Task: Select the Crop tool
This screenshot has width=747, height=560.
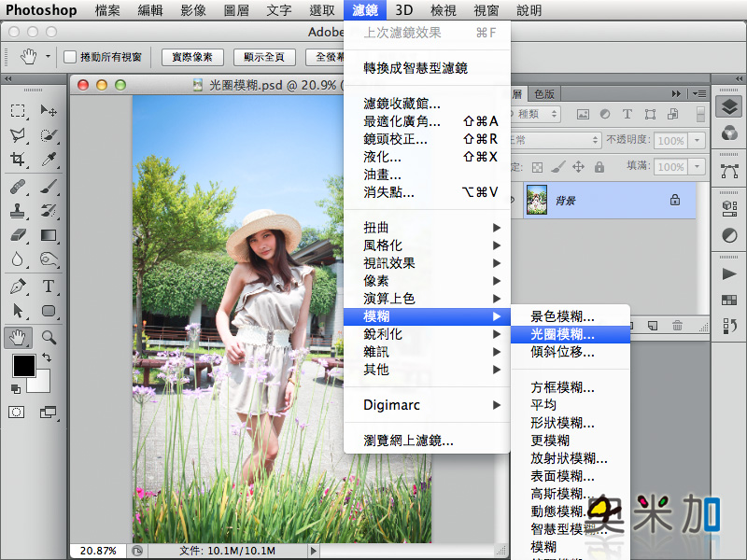Action: click(x=18, y=159)
